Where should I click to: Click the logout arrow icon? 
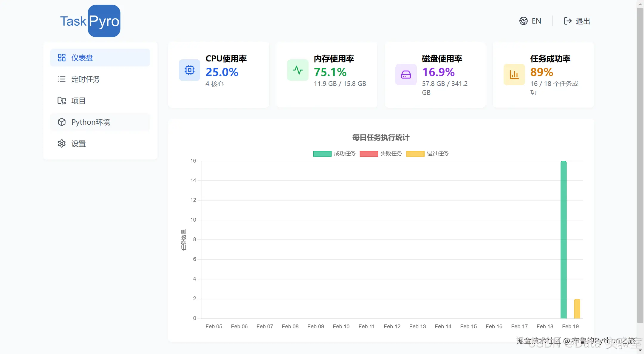pos(568,21)
